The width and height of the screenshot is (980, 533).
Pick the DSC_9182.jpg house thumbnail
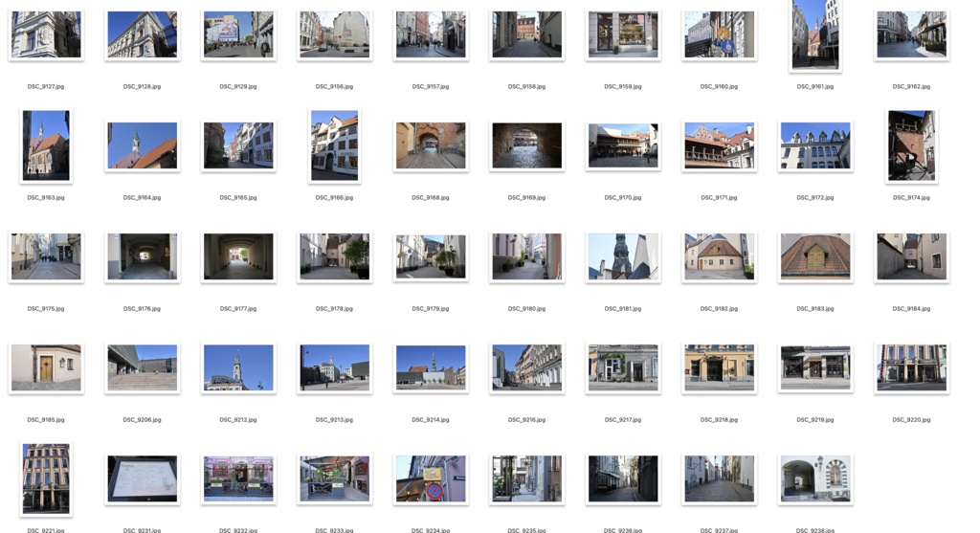(720, 256)
